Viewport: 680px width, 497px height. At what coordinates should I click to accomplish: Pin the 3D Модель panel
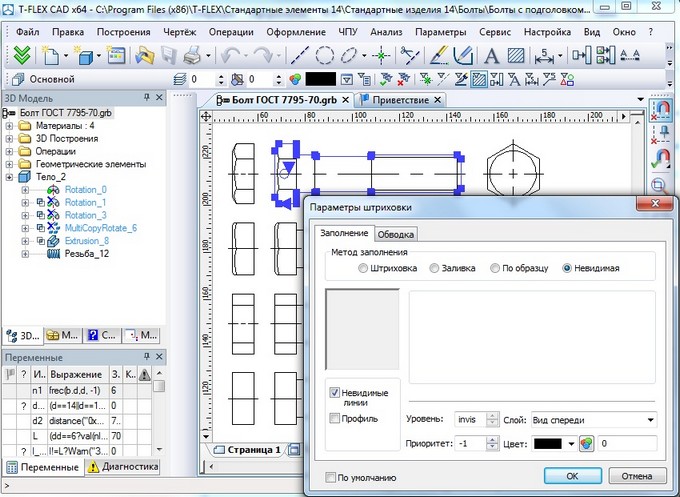click(147, 97)
